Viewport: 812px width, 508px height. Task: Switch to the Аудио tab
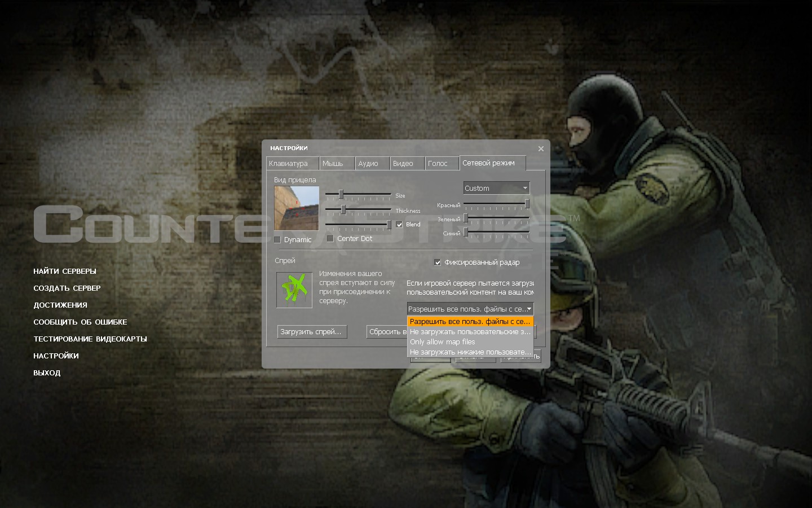point(372,163)
